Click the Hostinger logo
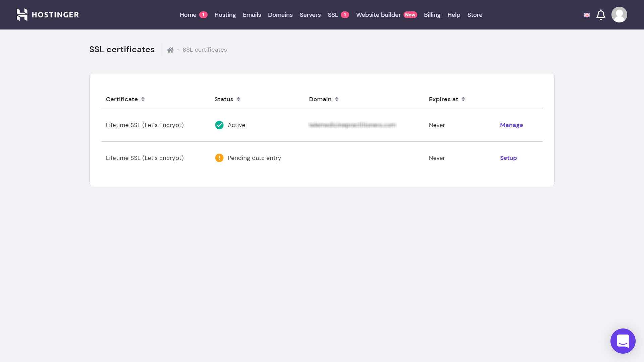644x362 pixels. pos(48,15)
